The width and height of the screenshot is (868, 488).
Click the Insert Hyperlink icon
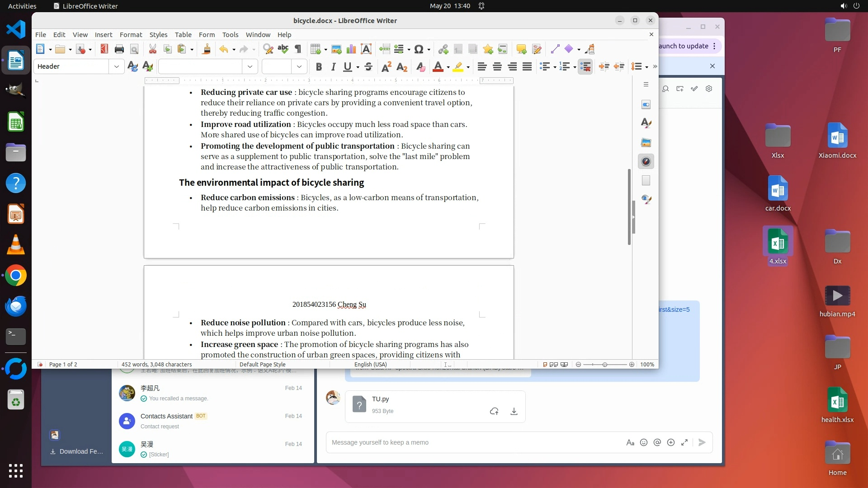click(443, 49)
